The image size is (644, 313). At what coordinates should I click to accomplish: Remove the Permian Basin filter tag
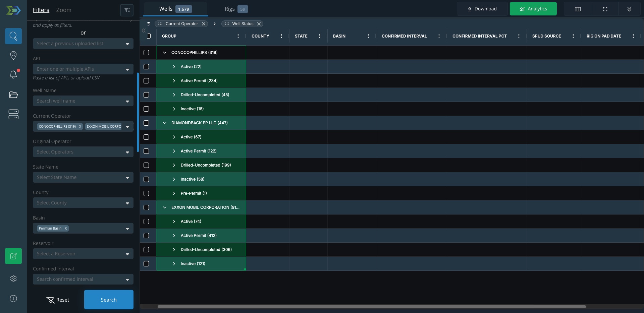tap(66, 228)
